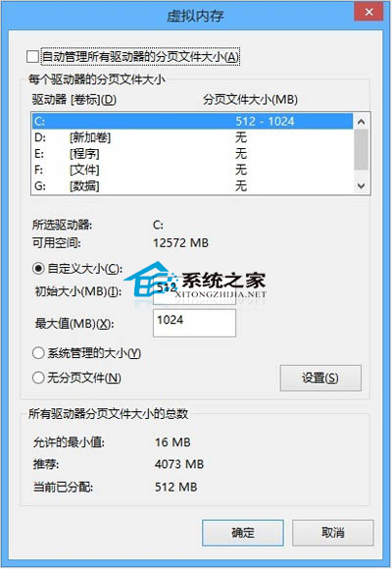Click the 初始大小 input field
This screenshot has width=392, height=569.
tap(194, 291)
